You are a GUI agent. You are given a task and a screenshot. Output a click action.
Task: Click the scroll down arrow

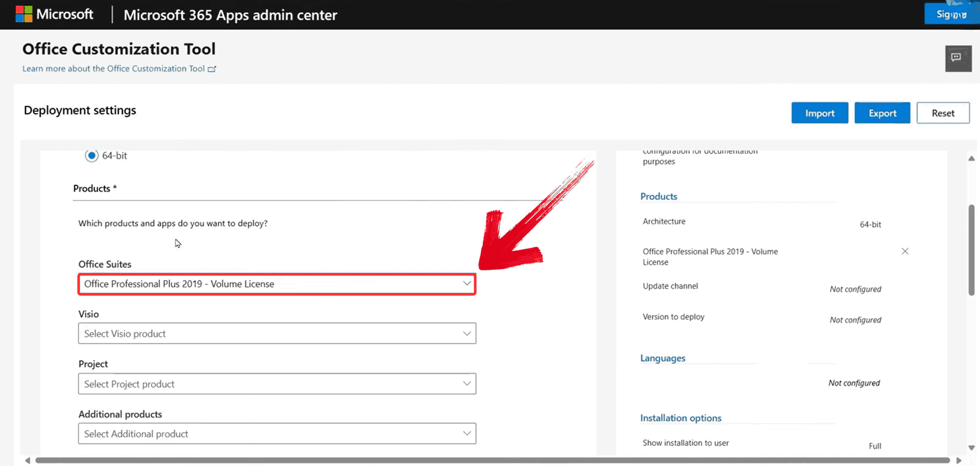click(x=972, y=448)
